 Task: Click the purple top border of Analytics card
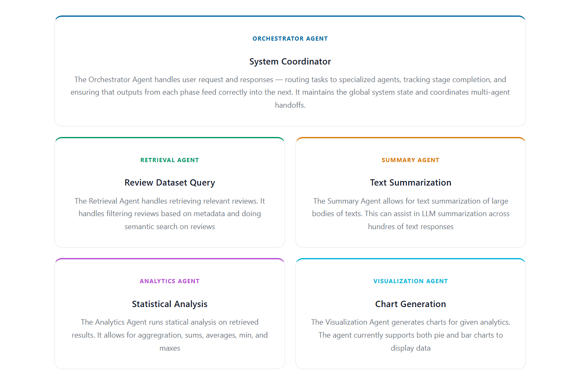(170, 259)
